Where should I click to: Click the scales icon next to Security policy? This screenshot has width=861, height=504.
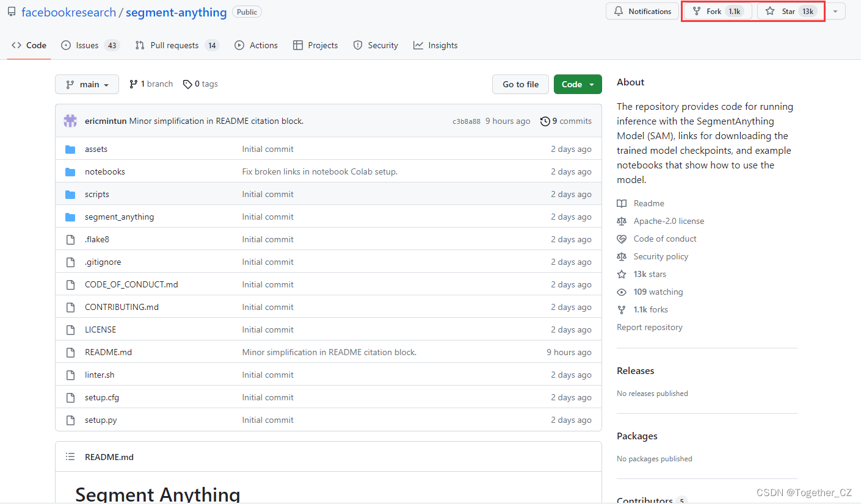click(622, 256)
